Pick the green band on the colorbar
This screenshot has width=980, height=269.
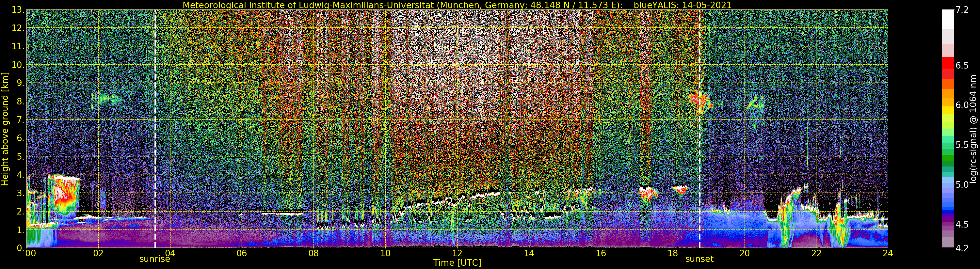tap(947, 158)
